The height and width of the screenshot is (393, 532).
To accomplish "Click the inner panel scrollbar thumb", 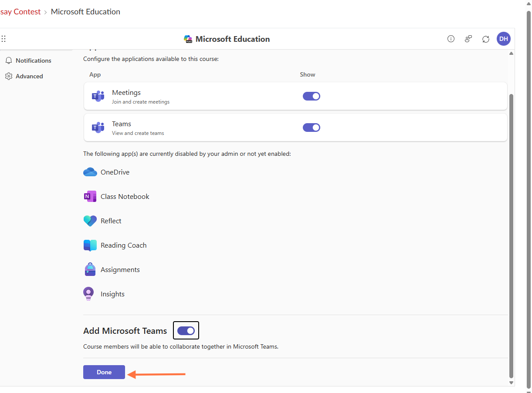I will tap(512, 236).
